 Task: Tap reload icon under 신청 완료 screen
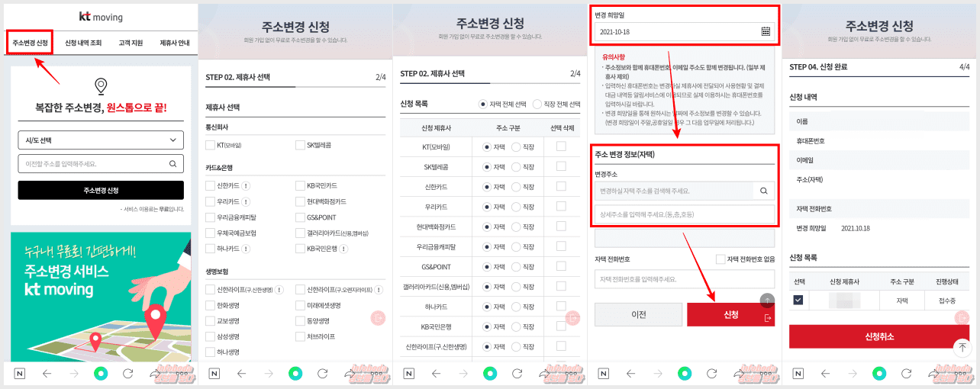click(x=907, y=374)
